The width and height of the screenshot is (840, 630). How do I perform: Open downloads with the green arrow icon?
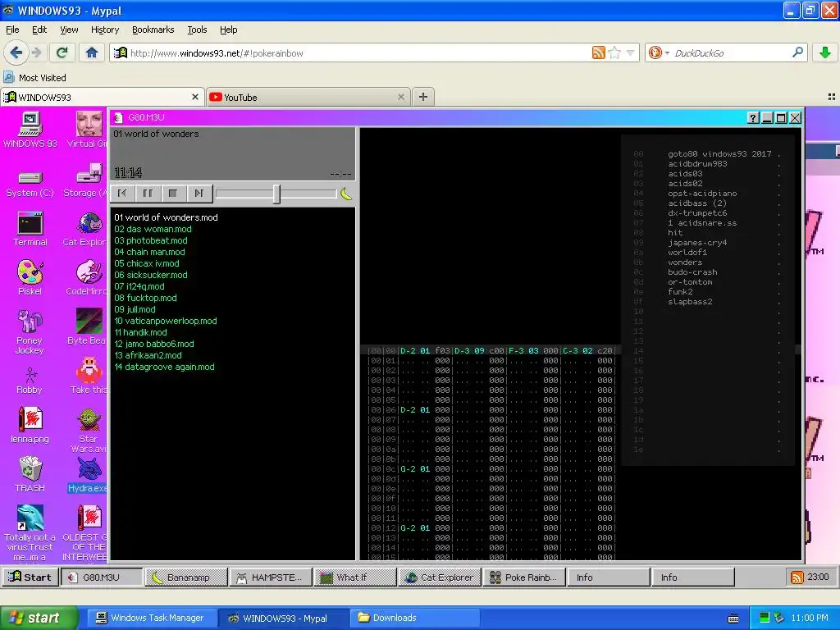coord(824,52)
